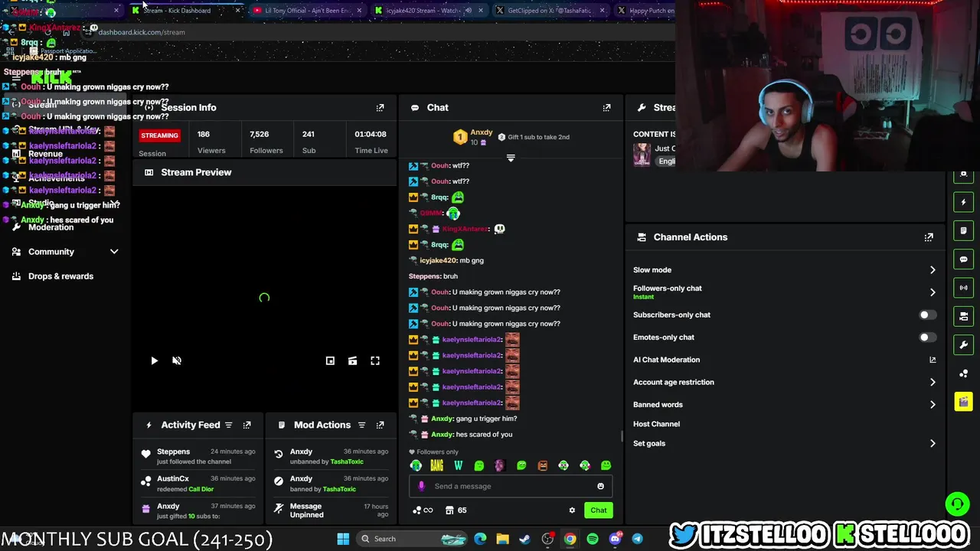This screenshot has height=551, width=980.
Task: Toggle Subscribers-only chat switch
Action: tap(927, 315)
